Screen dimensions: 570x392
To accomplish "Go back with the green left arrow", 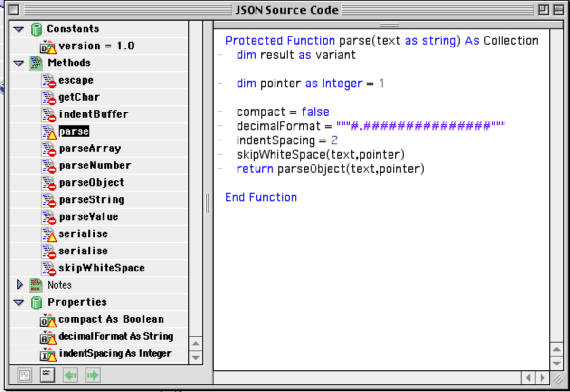I will 70,375.
